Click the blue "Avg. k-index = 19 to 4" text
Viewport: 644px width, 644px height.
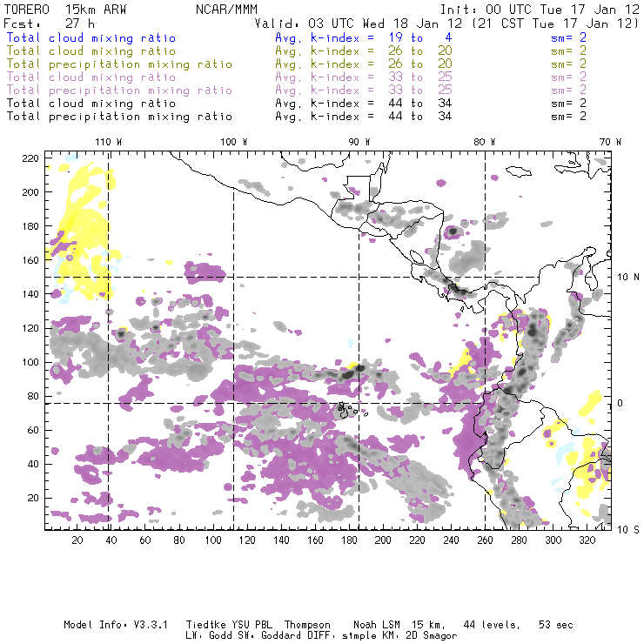click(x=364, y=37)
